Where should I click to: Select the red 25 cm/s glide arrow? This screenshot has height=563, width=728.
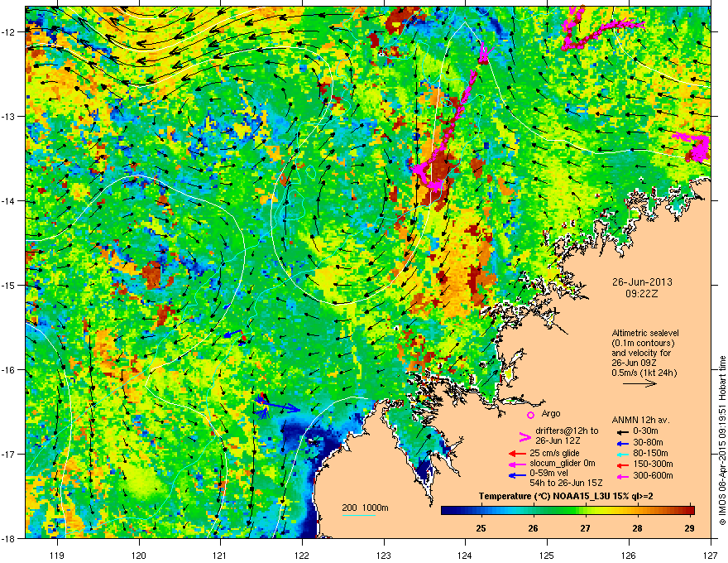[x=517, y=454]
